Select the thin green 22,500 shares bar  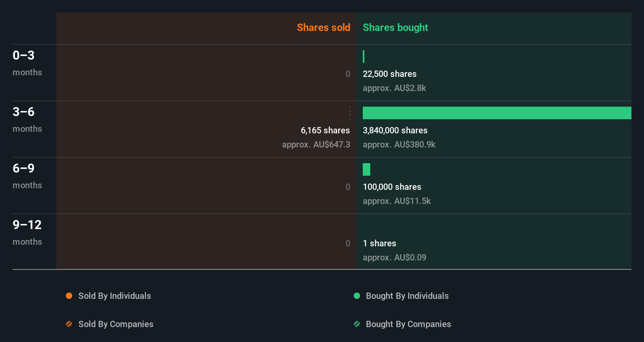pos(364,56)
